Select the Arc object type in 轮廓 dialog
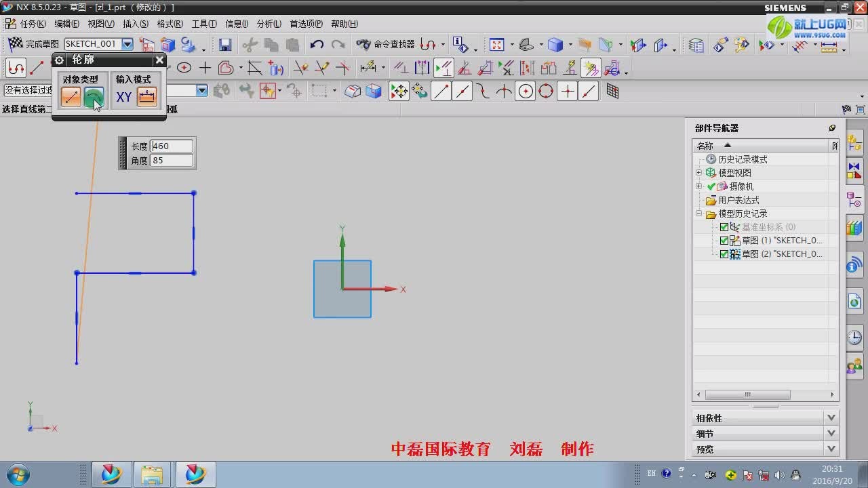The image size is (868, 488). pos(94,97)
